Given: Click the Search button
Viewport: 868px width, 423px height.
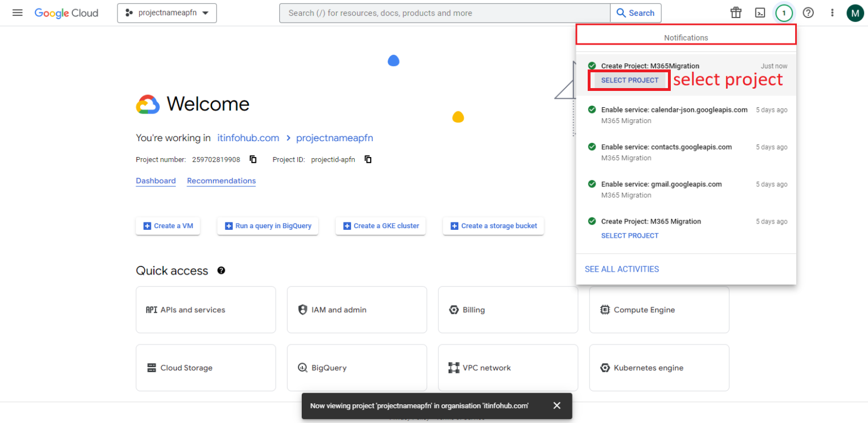Looking at the screenshot, I should click(636, 13).
